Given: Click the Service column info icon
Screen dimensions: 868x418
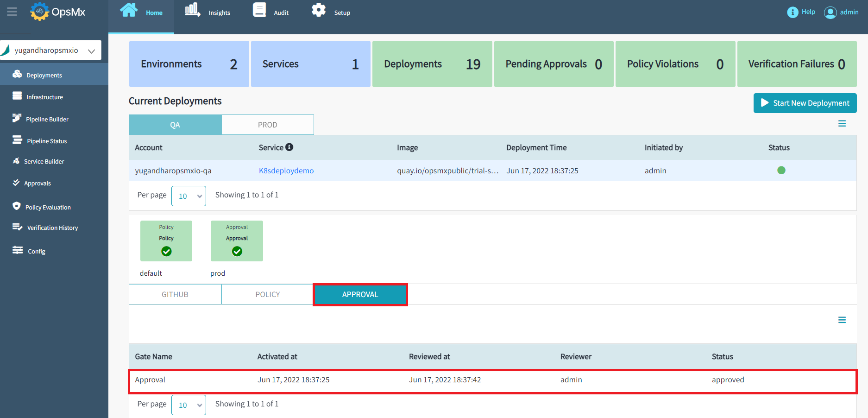Looking at the screenshot, I should [289, 147].
